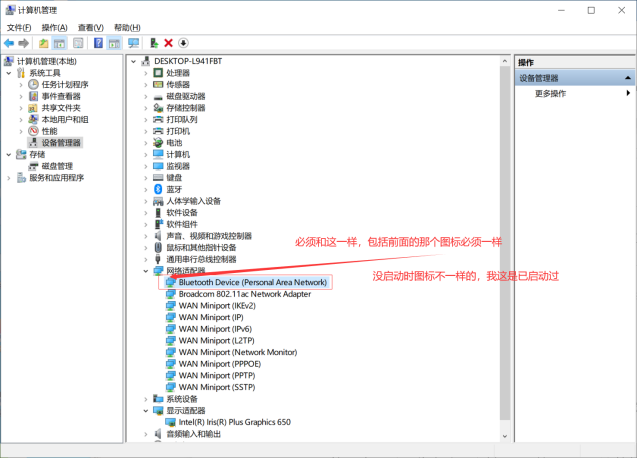Click the red X uninstall device icon
This screenshot has height=458, width=638.
click(x=168, y=43)
